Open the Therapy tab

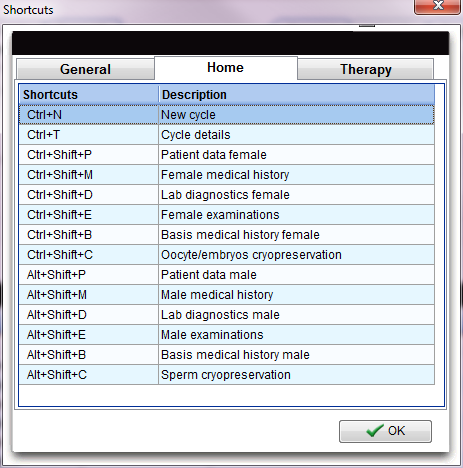[x=365, y=69]
